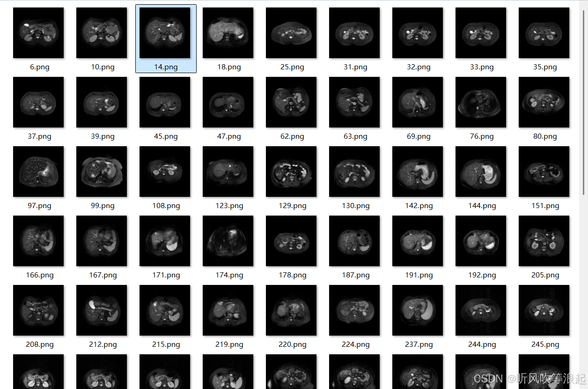Select the 224.png thumbnail image
The width and height of the screenshot is (588, 389).
click(354, 310)
